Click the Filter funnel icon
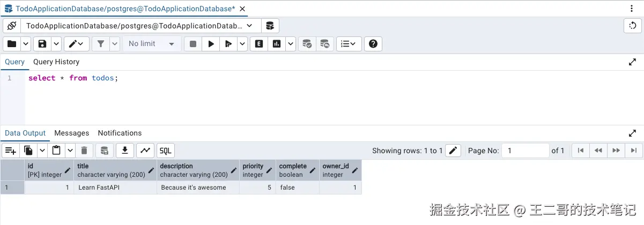Screen dimensions: 644x225 101,44
